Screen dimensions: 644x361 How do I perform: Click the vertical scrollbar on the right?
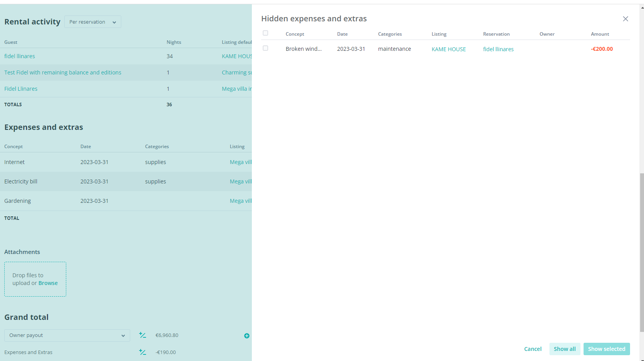(642, 252)
